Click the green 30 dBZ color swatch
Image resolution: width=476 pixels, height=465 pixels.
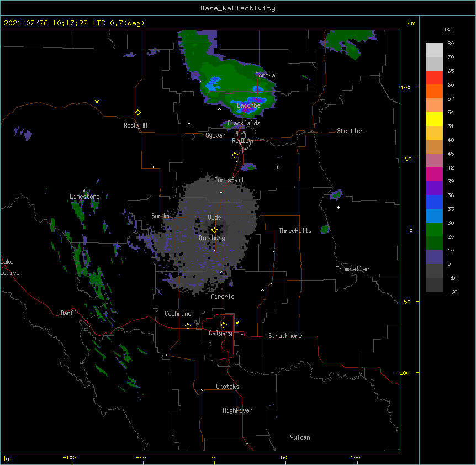click(x=434, y=230)
